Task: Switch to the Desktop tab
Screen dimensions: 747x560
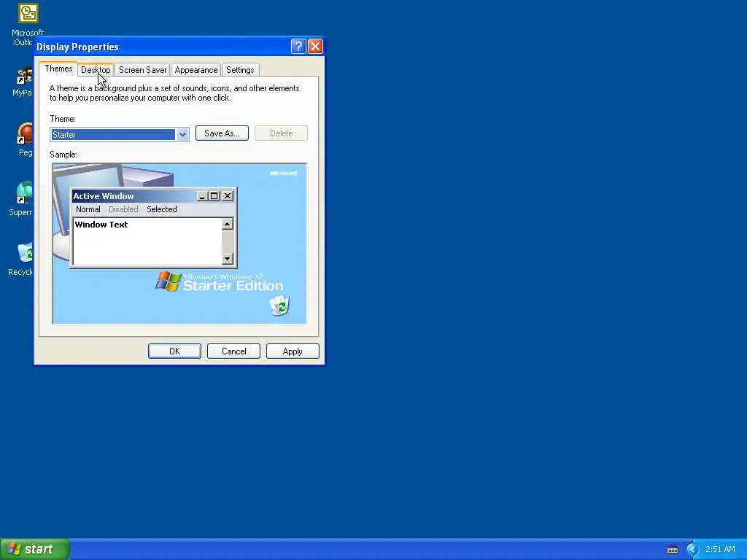Action: point(96,70)
